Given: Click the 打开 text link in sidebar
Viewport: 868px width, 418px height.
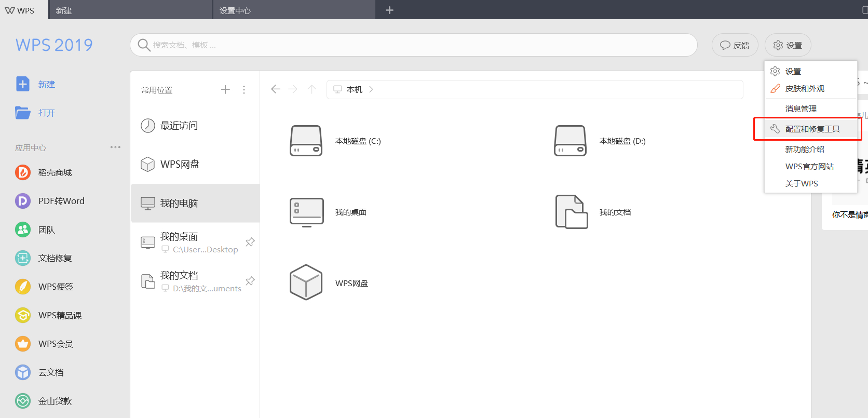Looking at the screenshot, I should click(x=47, y=113).
